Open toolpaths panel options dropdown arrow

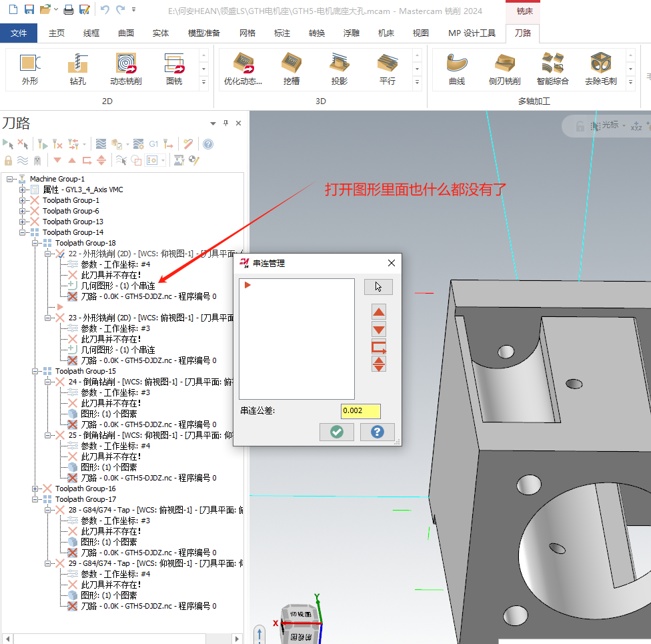(x=213, y=123)
